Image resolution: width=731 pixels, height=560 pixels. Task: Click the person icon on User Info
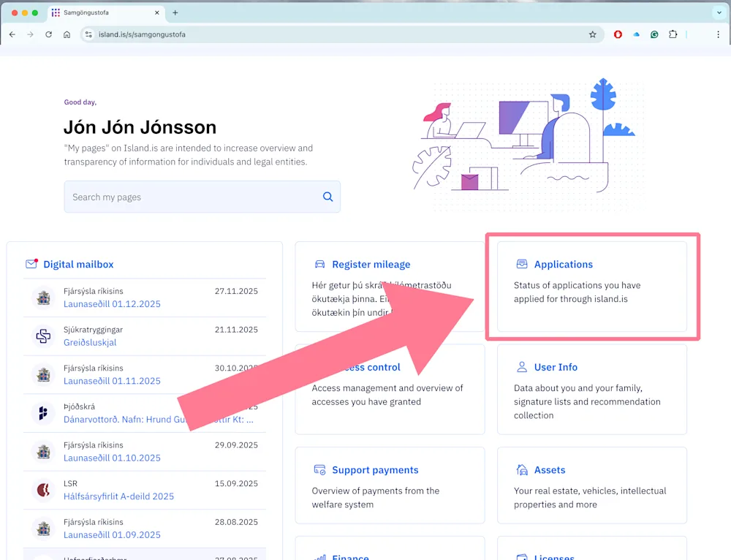pos(522,367)
